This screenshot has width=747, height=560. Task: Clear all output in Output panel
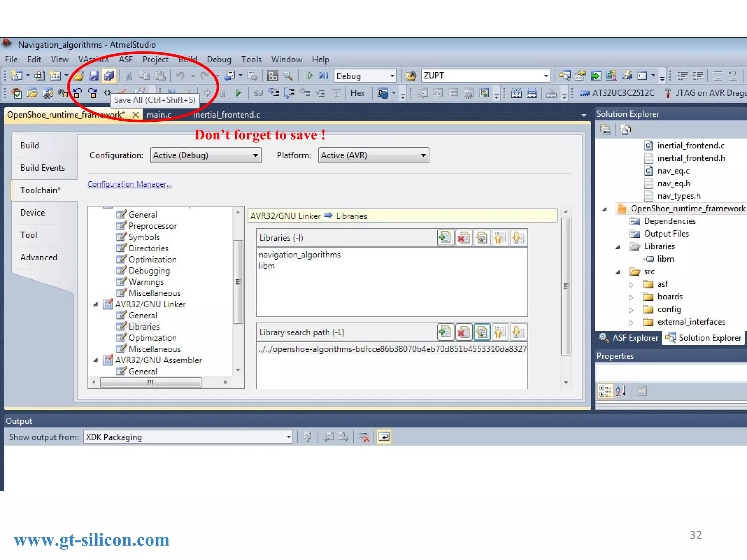tap(364, 436)
